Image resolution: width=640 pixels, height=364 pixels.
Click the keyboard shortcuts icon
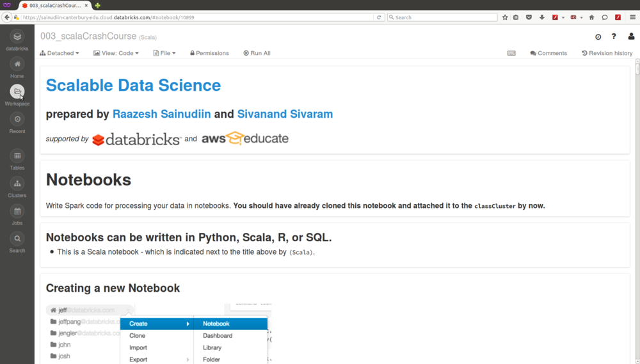(x=511, y=53)
